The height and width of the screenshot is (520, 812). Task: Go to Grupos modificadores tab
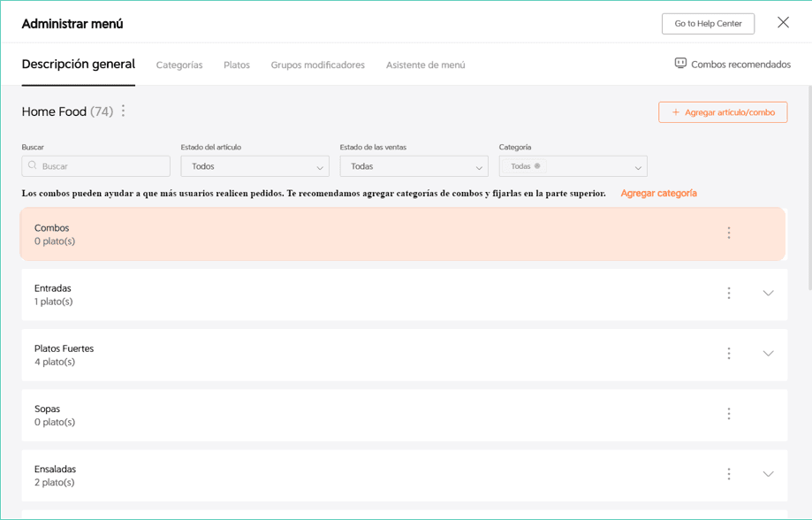pos(317,65)
